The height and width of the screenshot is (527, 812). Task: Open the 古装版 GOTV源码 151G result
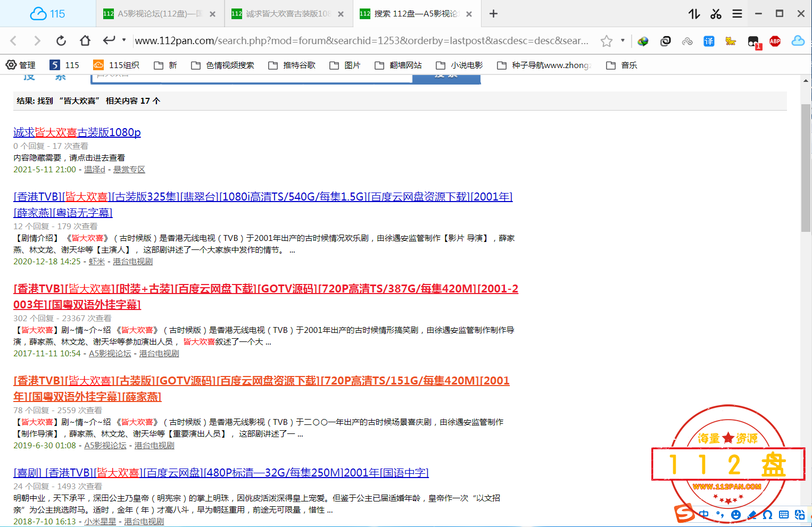coord(261,388)
